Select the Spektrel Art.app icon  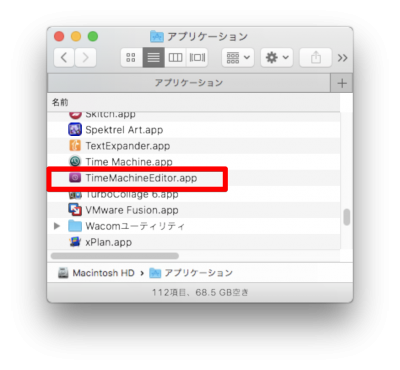[75, 129]
